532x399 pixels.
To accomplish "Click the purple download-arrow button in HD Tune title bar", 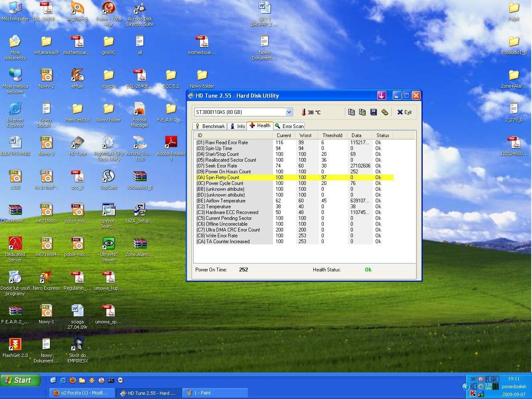I will click(382, 96).
